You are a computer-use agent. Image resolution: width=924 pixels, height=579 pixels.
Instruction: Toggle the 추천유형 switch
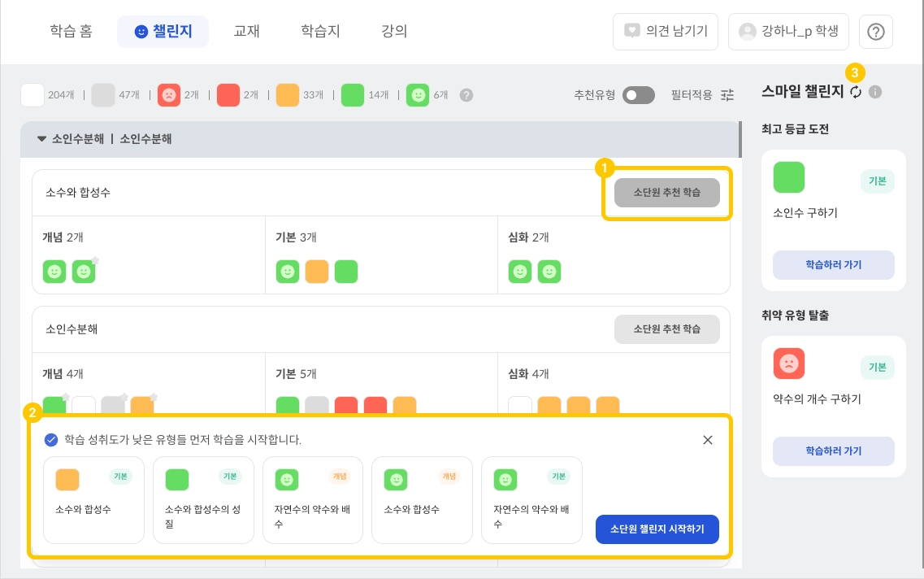(638, 95)
